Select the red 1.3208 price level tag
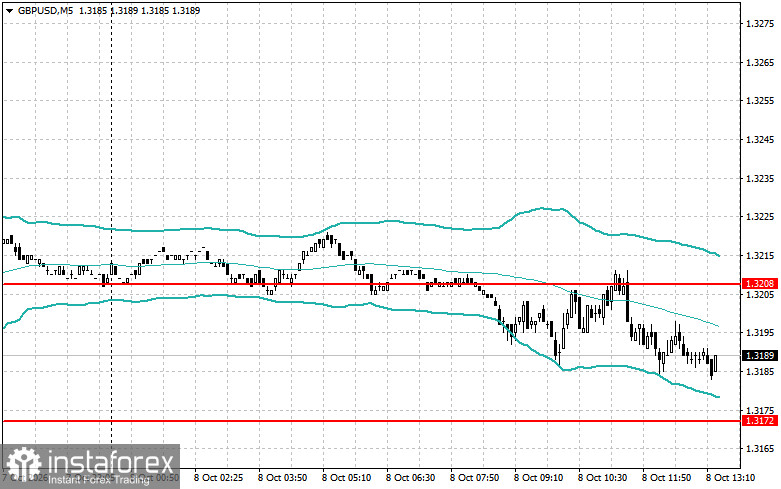Image resolution: width=781 pixels, height=489 pixels. click(760, 284)
